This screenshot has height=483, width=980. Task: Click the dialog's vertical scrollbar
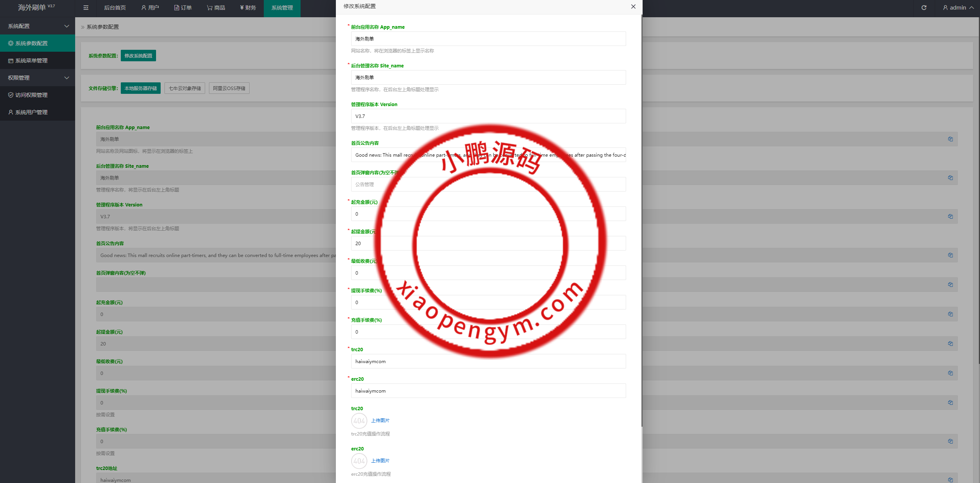coord(641,220)
